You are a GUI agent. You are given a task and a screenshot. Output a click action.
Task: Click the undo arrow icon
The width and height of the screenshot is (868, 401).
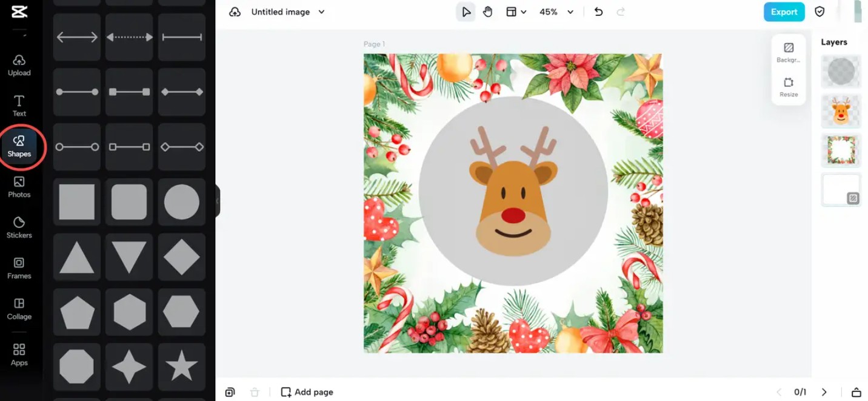pyautogui.click(x=598, y=12)
